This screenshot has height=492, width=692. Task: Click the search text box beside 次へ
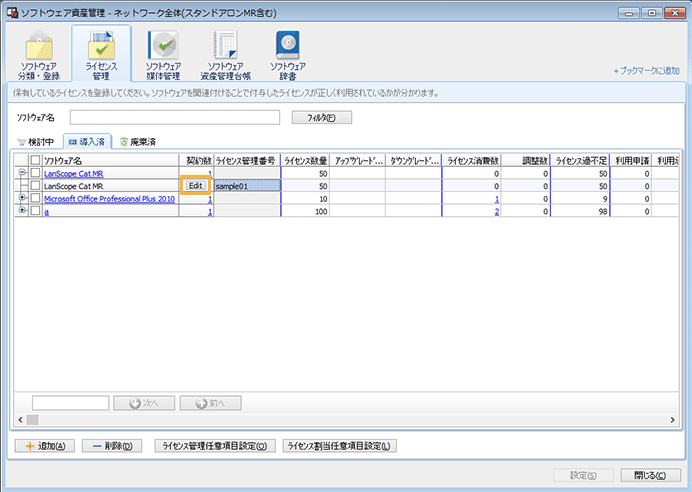point(71,403)
